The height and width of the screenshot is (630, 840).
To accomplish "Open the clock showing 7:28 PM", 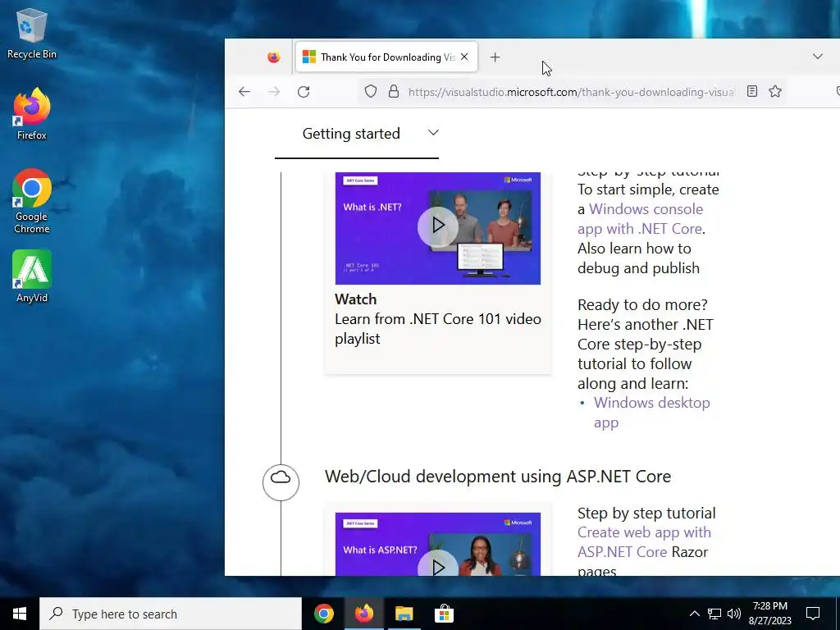I will pos(769,614).
